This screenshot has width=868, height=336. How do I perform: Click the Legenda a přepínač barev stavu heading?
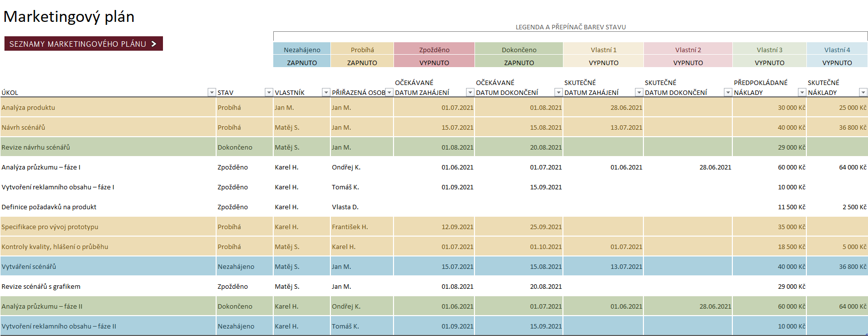[570, 27]
